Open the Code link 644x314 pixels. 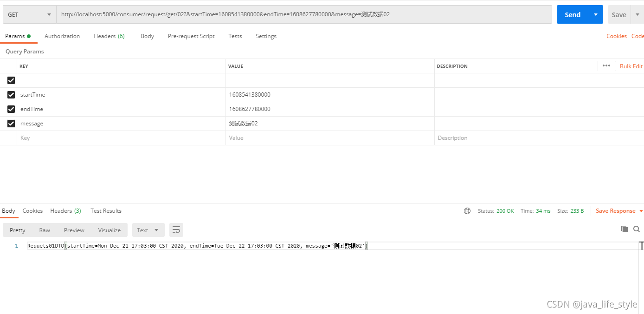pyautogui.click(x=638, y=36)
